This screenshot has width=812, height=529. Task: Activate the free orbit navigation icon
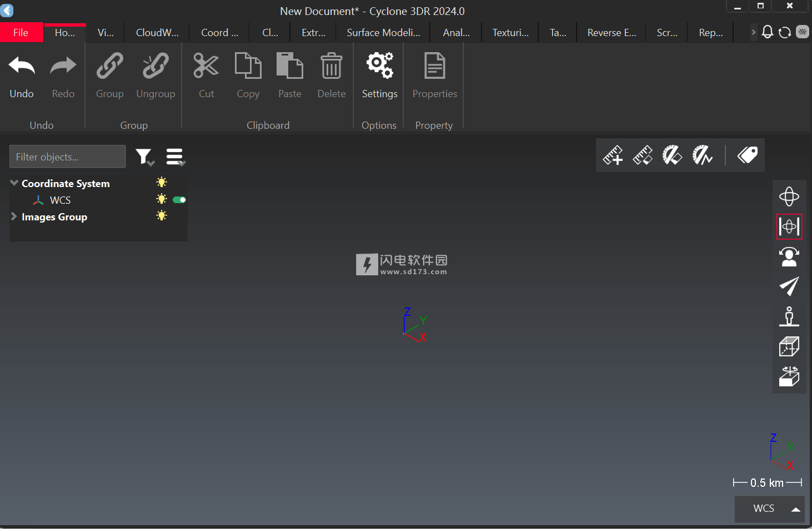(789, 197)
